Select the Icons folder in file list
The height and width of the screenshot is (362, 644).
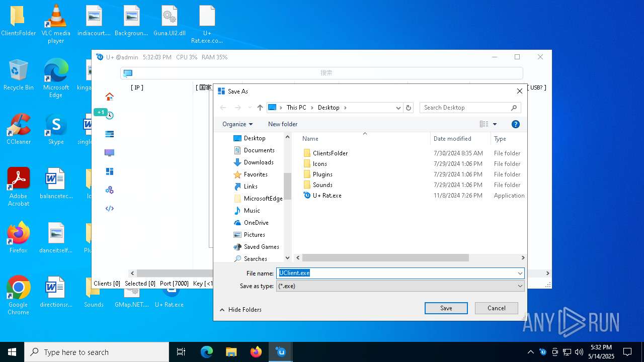tap(319, 164)
